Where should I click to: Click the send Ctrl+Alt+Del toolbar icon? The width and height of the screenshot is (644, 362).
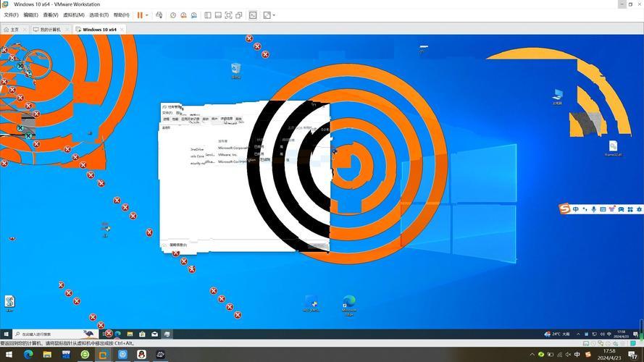coord(159,15)
